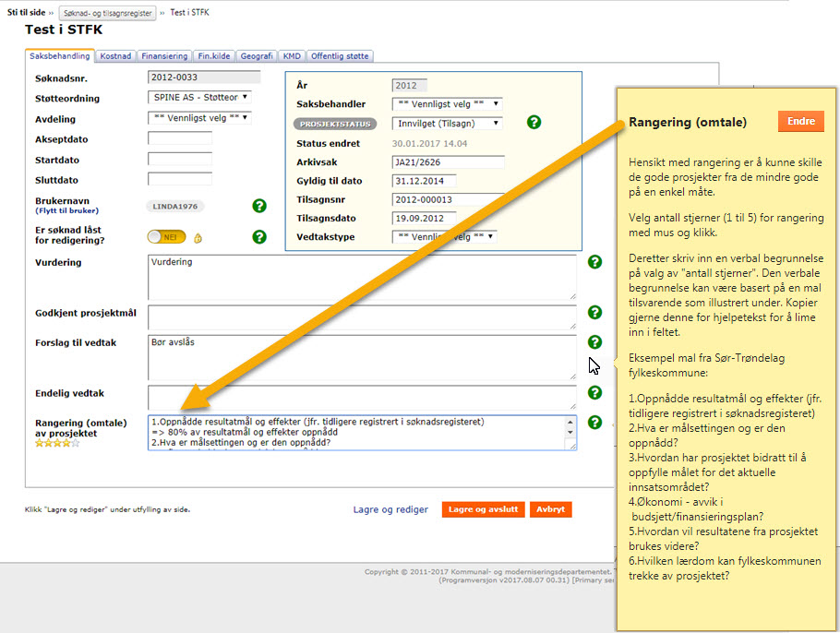Click the padlock icon beside NEI toggle
Image resolution: width=840 pixels, height=633 pixels.
pyautogui.click(x=198, y=238)
